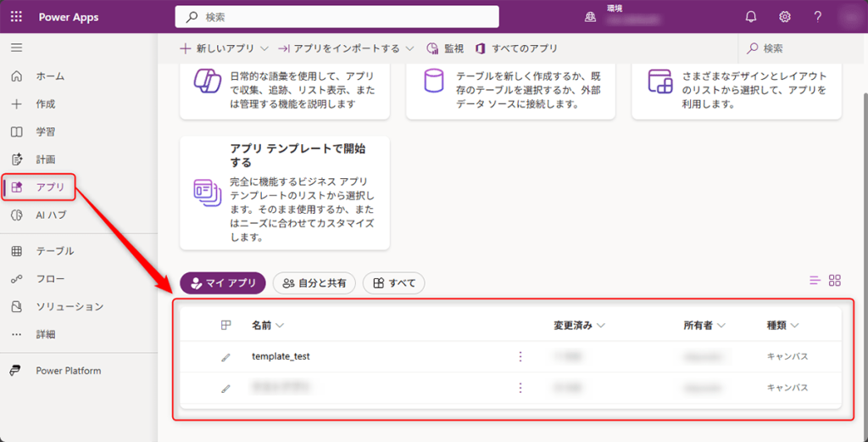The height and width of the screenshot is (442, 868).
Task: Click the ソリューション icon in sidebar
Action: click(x=17, y=306)
